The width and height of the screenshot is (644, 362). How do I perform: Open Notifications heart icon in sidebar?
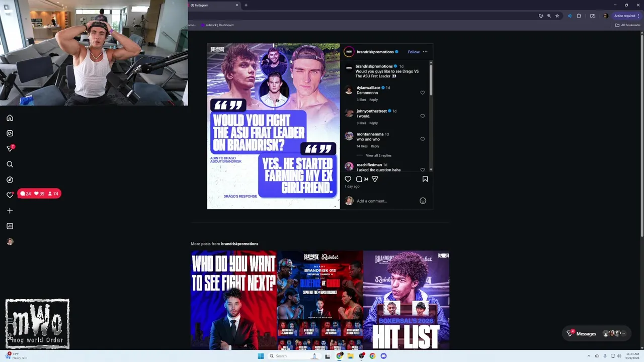[10, 195]
